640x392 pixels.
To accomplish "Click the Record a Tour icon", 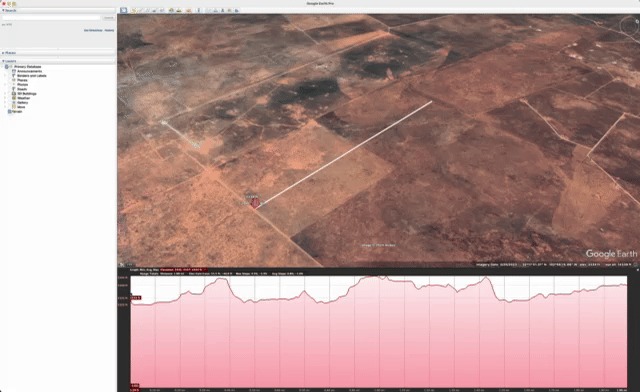I will pyautogui.click(x=162, y=10).
